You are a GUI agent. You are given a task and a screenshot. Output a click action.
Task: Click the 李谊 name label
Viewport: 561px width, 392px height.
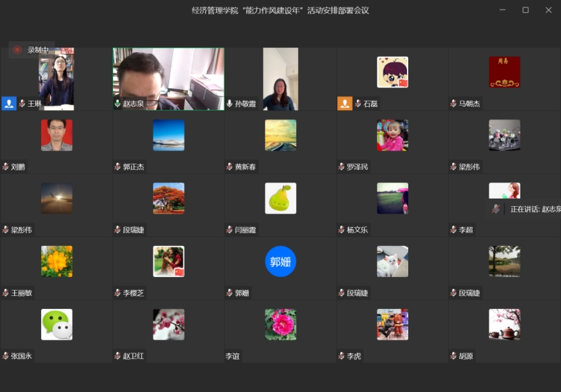pyautogui.click(x=233, y=356)
